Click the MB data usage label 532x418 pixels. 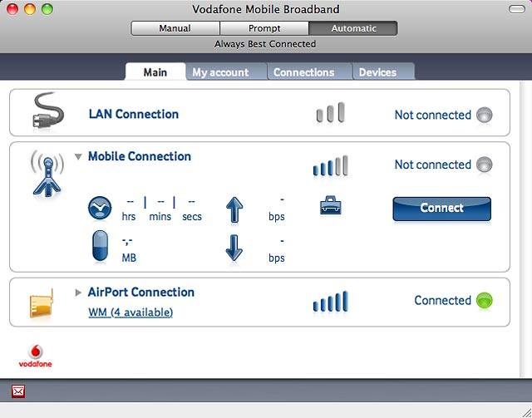129,258
